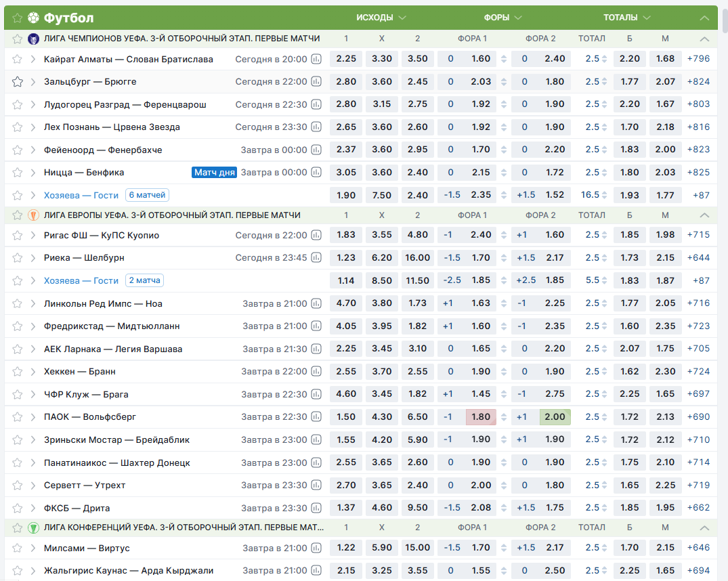Screen dimensions: 728x581
Task: Collapse the Футбол section
Action: 704,18
